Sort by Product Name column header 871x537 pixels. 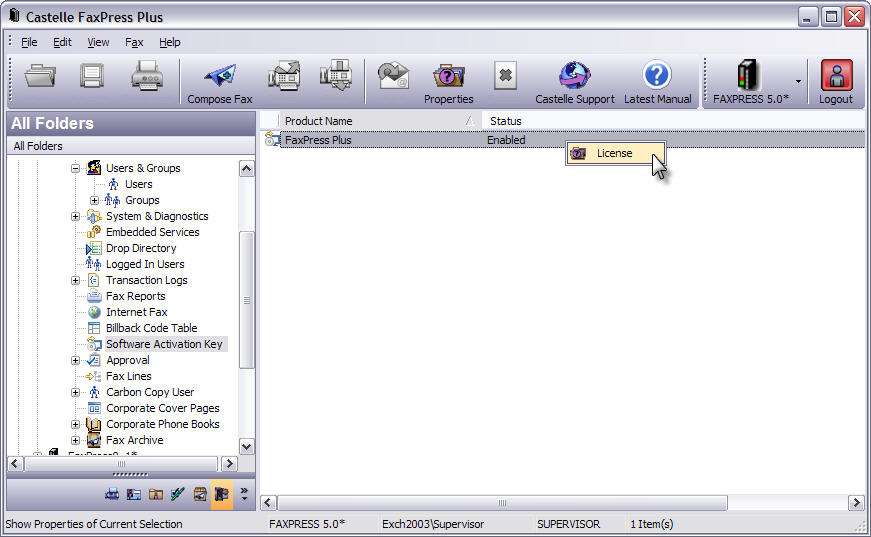[370, 121]
